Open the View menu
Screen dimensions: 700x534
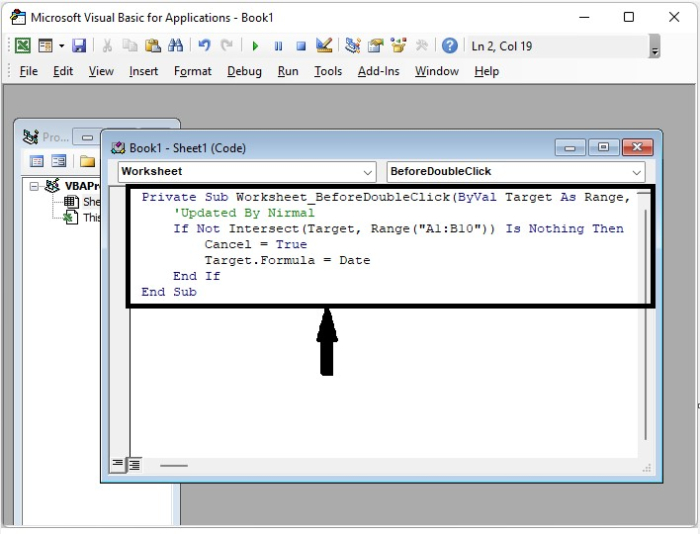coord(101,71)
